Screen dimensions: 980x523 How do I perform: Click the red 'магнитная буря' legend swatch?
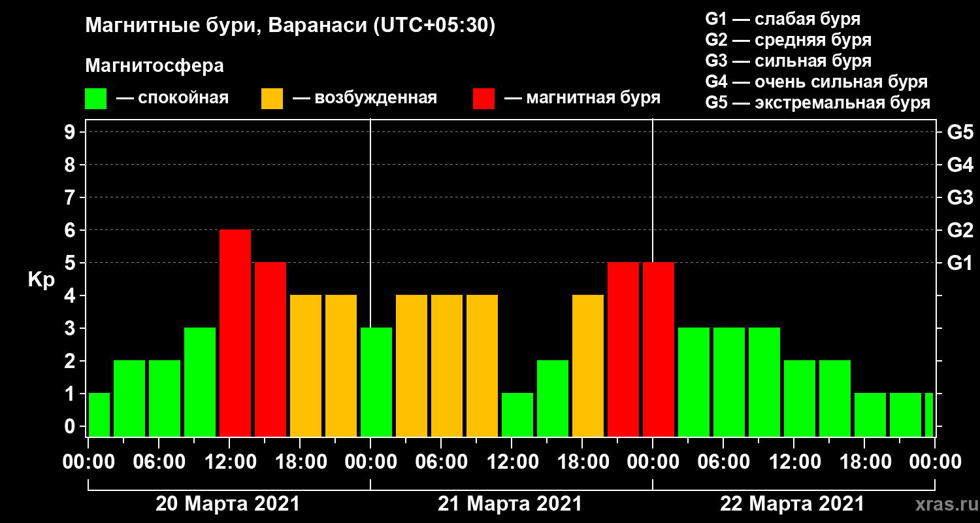pyautogui.click(x=483, y=99)
